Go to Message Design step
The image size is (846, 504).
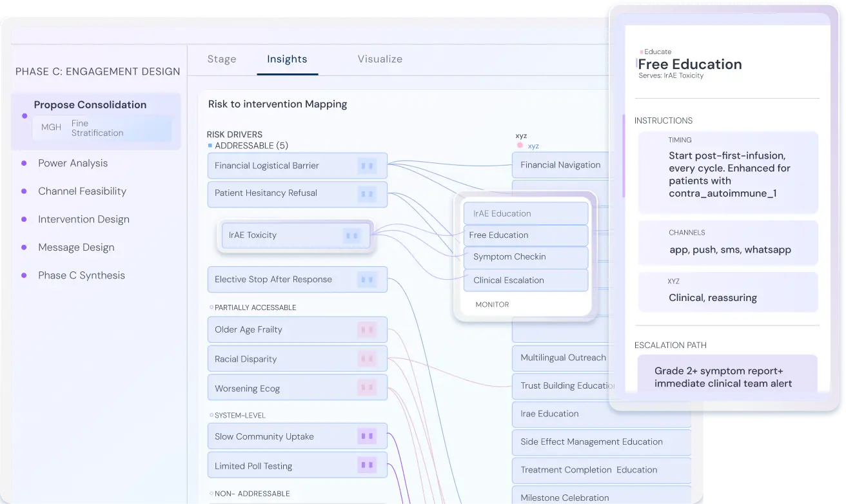(x=76, y=247)
